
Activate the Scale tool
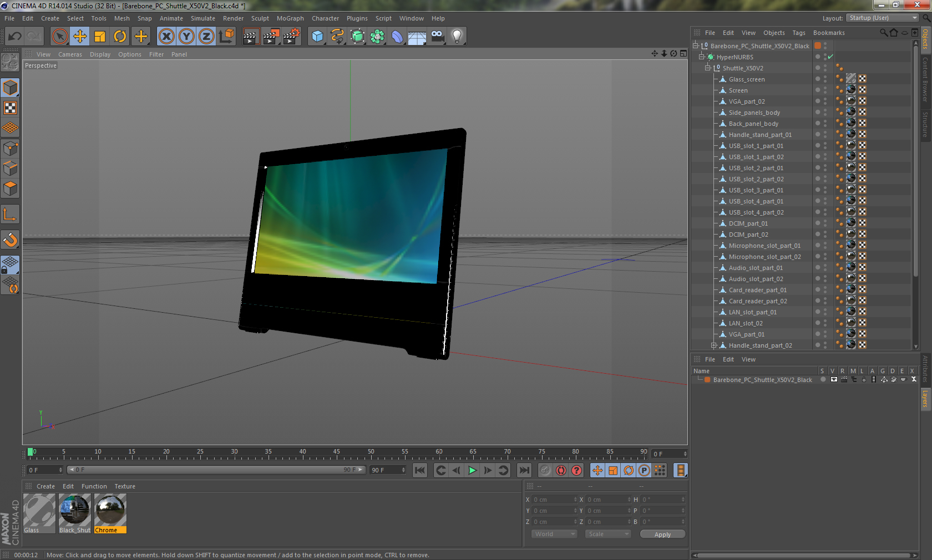coord(100,37)
